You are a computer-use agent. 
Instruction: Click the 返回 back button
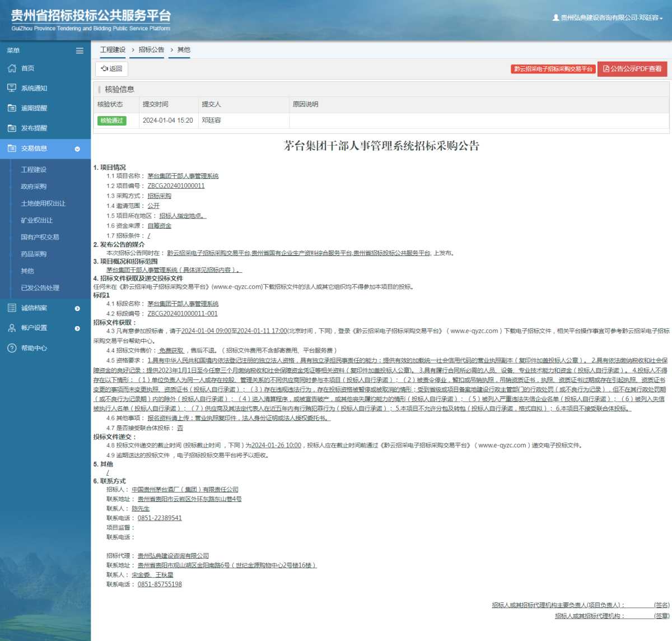[111, 69]
